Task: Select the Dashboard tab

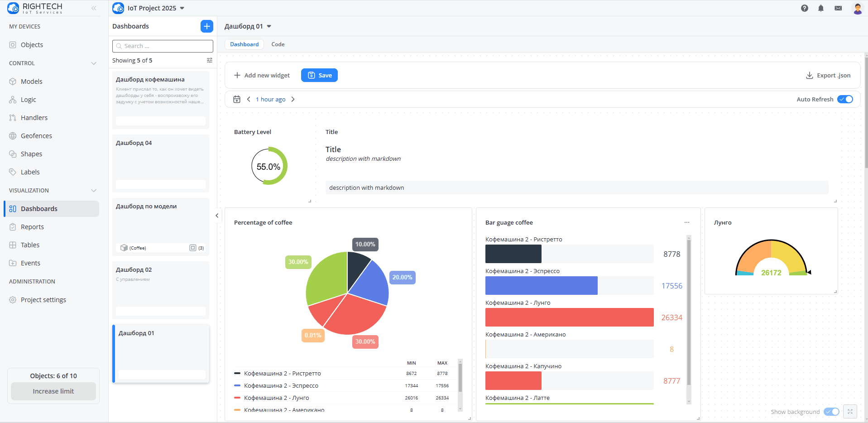Action: click(x=244, y=44)
